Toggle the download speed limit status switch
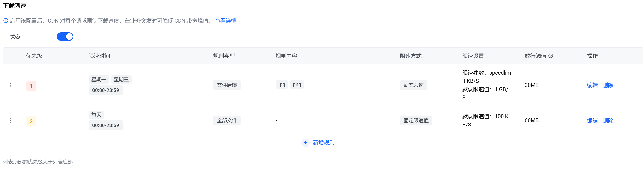644x174 pixels. click(65, 37)
